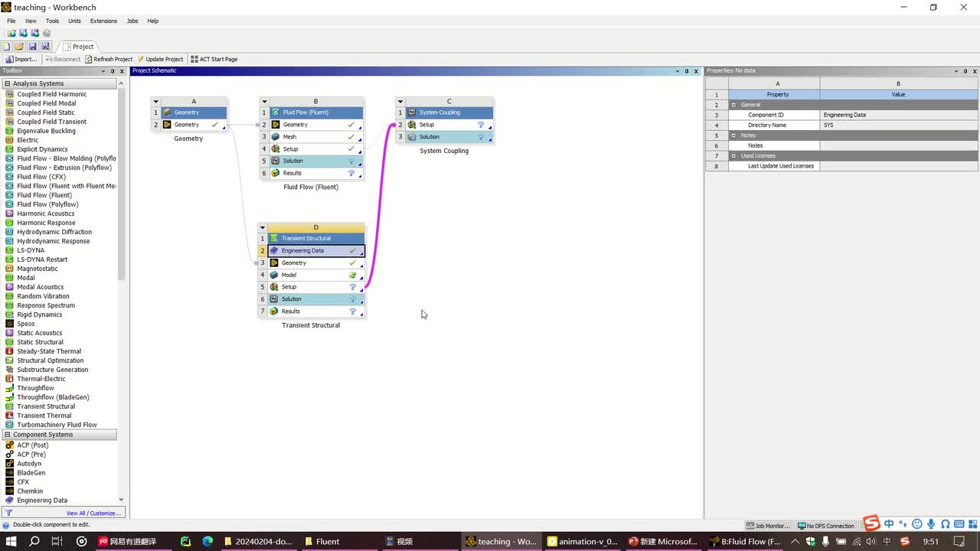Open system A dropdown menu
The image size is (980, 551).
(155, 102)
